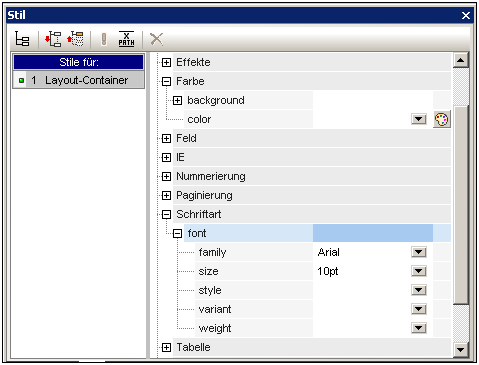This screenshot has width=479, height=365.
Task: Open the family Arial dropdown
Action: [x=419, y=252]
